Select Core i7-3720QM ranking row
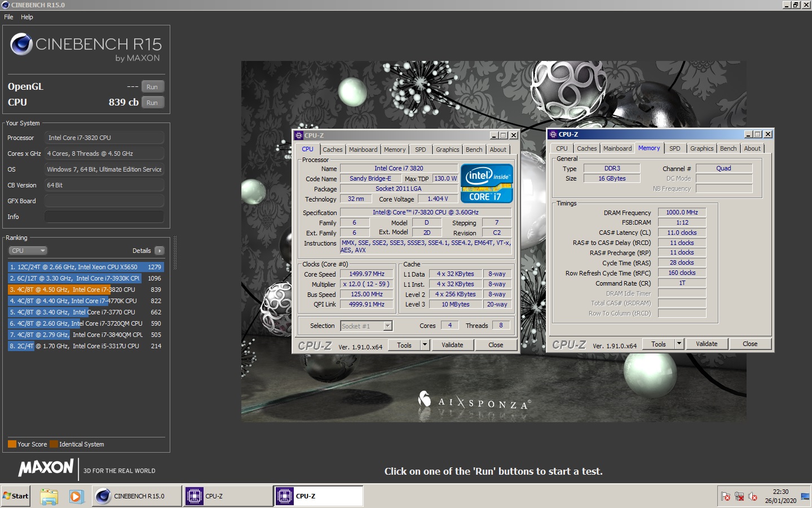The width and height of the screenshot is (812, 508). [x=86, y=323]
